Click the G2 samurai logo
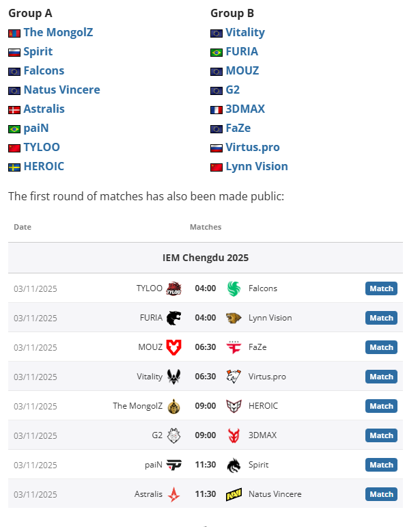Screen dimensions: 420x527 pyautogui.click(x=174, y=435)
